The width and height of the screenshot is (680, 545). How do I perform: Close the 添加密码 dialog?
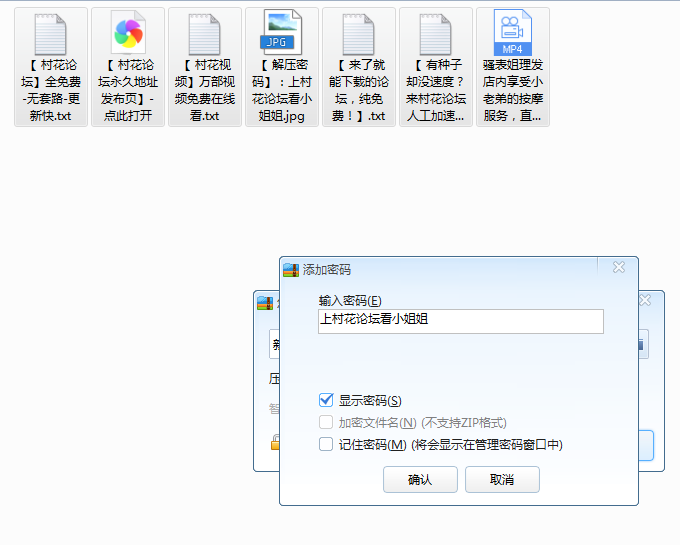[618, 268]
